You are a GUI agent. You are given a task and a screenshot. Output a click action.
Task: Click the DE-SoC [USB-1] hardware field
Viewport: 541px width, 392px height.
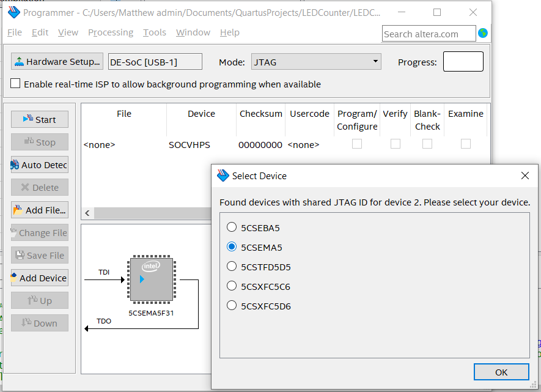[155, 62]
